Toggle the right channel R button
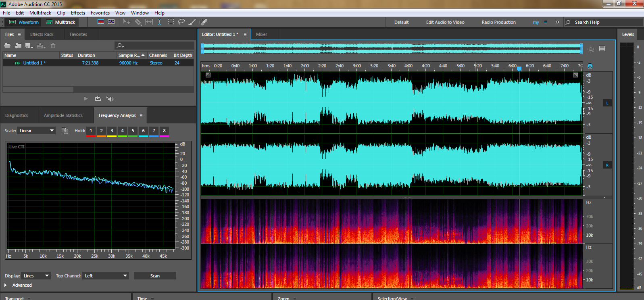 coord(607,165)
